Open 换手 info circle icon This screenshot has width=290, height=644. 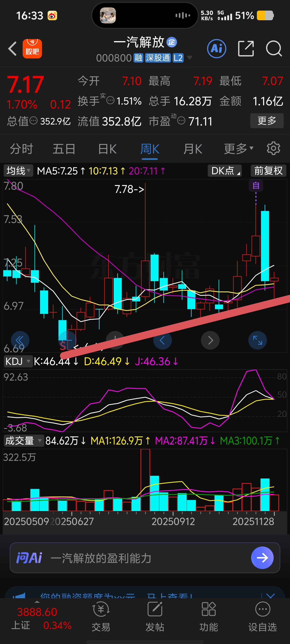click(x=110, y=101)
